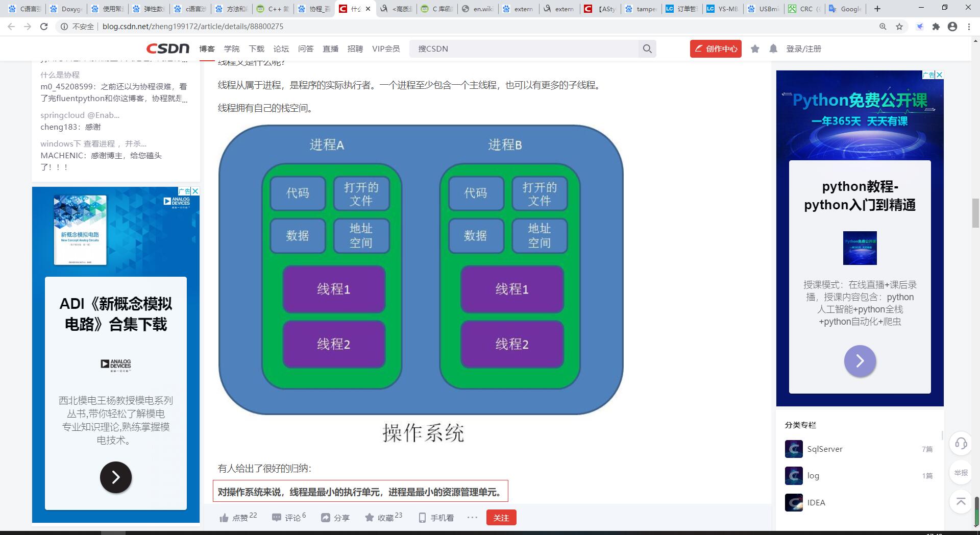This screenshot has width=980, height=535.
Task: Expand the Python ad's arrow button
Action: point(860,361)
